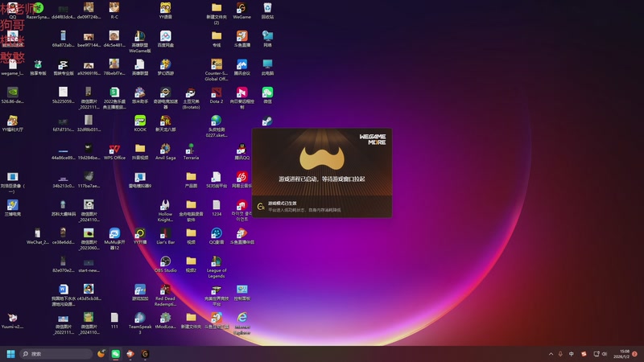Open the Brotato game shortcut
644x362 pixels.
pos(191,98)
